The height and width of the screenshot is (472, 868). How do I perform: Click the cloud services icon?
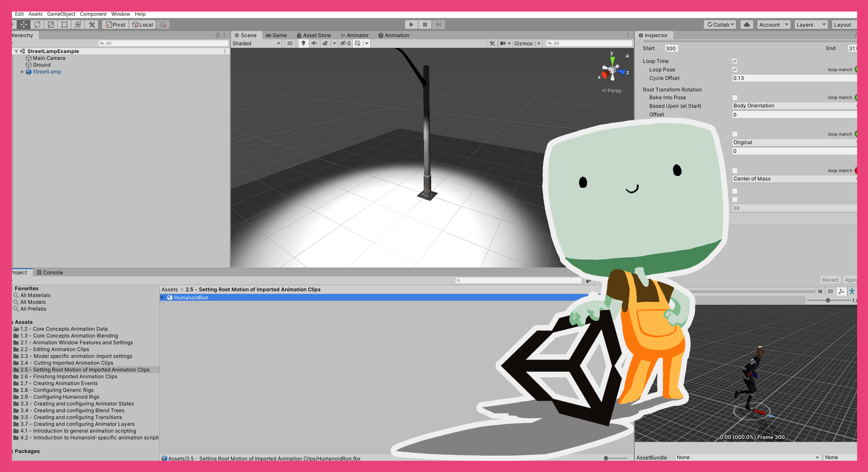[x=747, y=24]
